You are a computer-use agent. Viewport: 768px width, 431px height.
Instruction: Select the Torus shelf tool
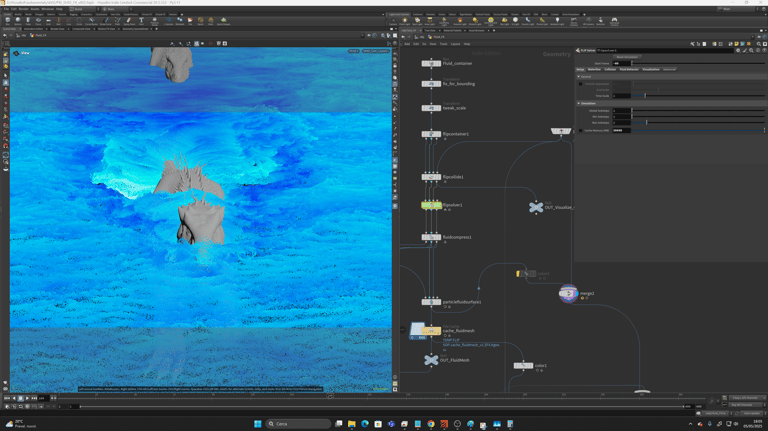click(38, 21)
